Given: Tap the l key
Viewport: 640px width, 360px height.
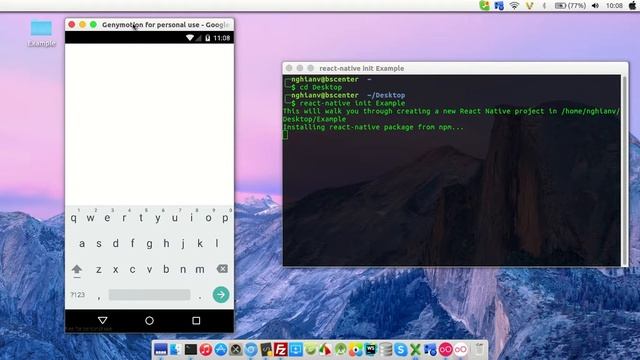Looking at the screenshot, I should [217, 244].
